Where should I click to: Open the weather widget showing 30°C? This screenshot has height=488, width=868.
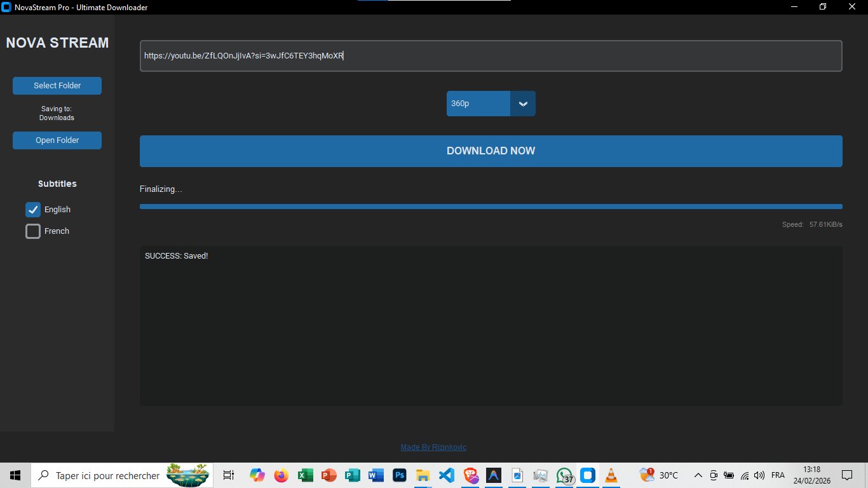pos(660,475)
